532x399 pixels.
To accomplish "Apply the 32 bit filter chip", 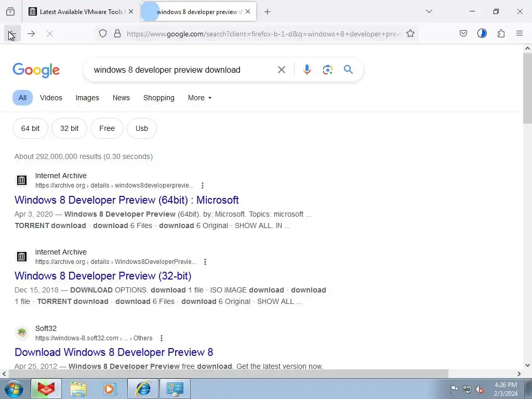I will [x=69, y=128].
